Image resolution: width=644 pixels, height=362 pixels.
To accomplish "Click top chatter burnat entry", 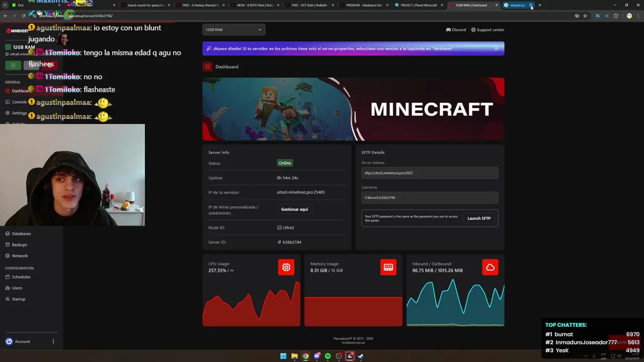I will 592,334.
